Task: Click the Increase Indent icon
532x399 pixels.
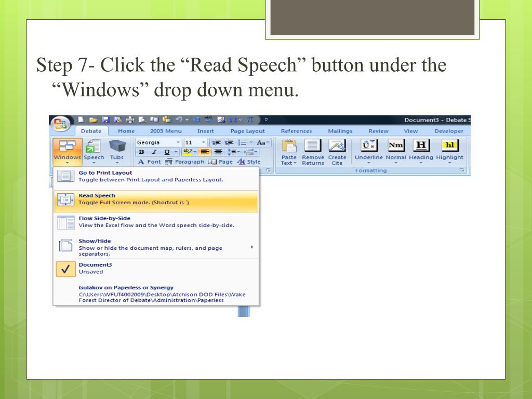Action: [x=229, y=142]
